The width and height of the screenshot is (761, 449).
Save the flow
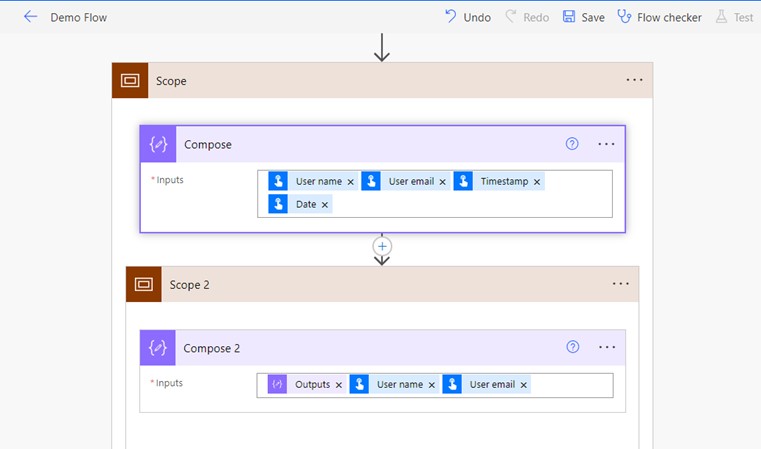coord(584,17)
